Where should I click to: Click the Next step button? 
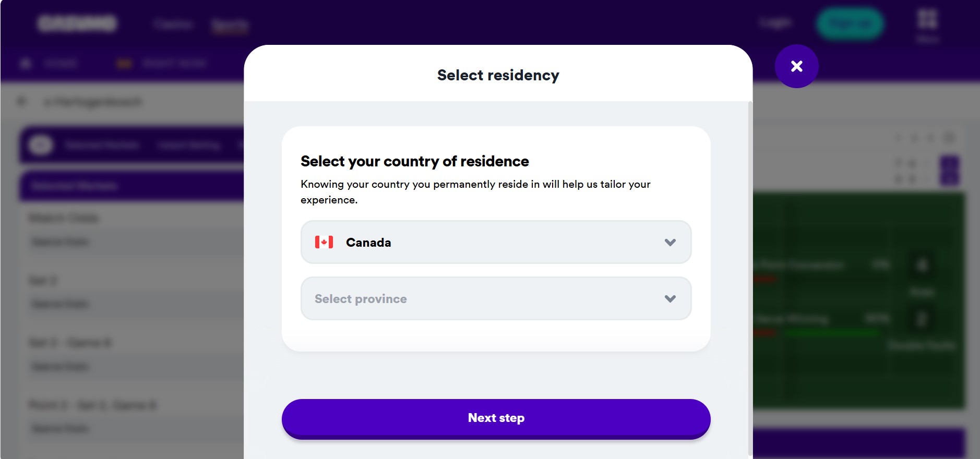tap(496, 418)
